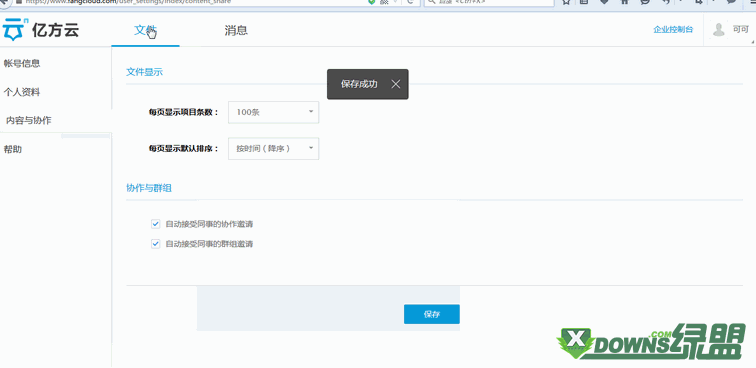Open the 100条 items-per-page dropdown

coord(273,112)
